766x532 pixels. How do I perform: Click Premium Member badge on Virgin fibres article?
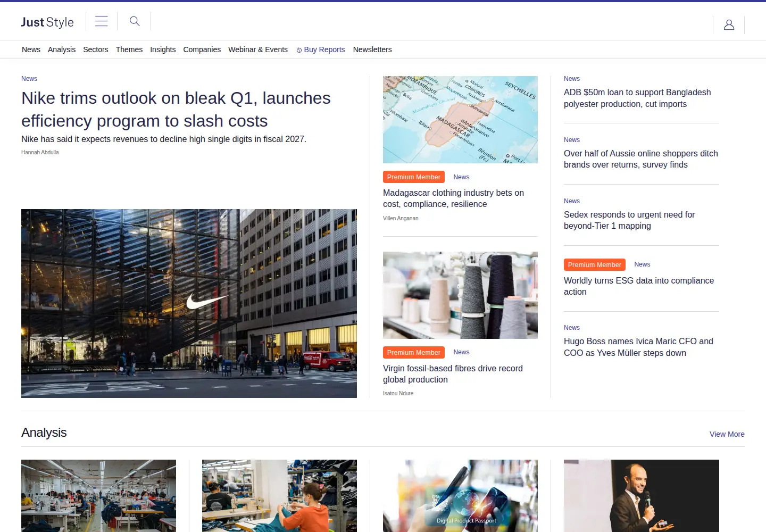414,353
